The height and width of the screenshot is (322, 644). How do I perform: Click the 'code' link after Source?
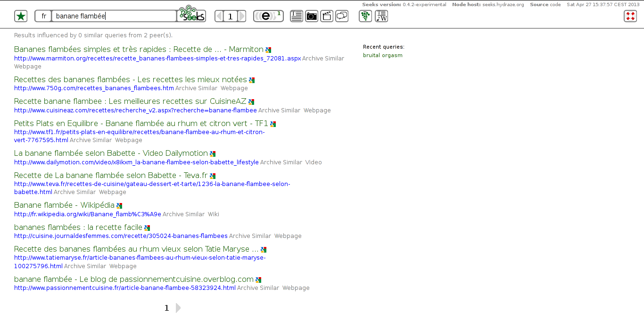point(555,5)
